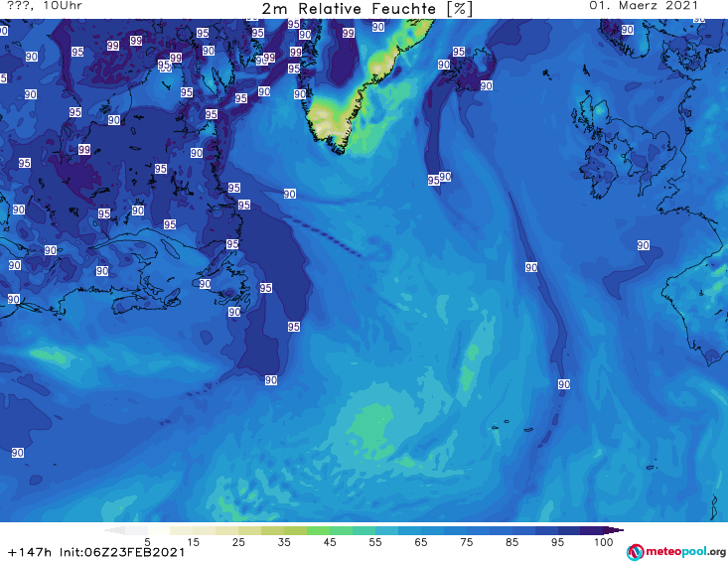Click the legend value '15'

[193, 542]
